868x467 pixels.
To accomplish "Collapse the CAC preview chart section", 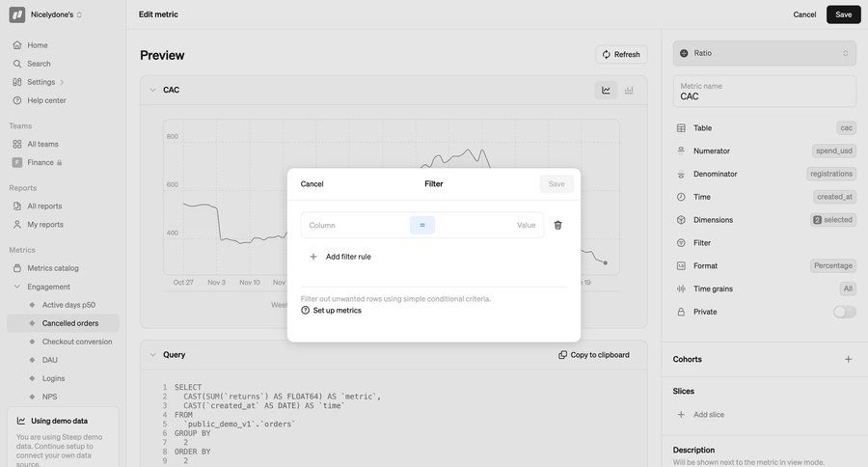I will [152, 90].
